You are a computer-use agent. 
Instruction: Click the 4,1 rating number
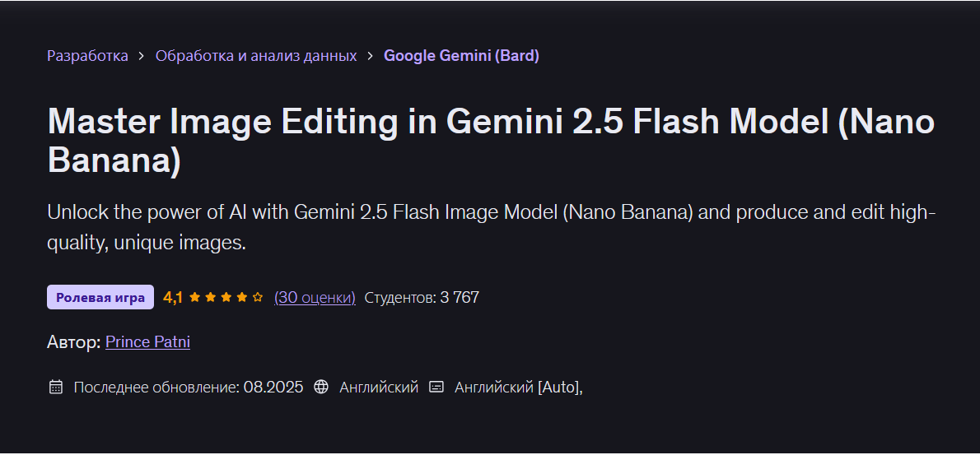pos(173,297)
